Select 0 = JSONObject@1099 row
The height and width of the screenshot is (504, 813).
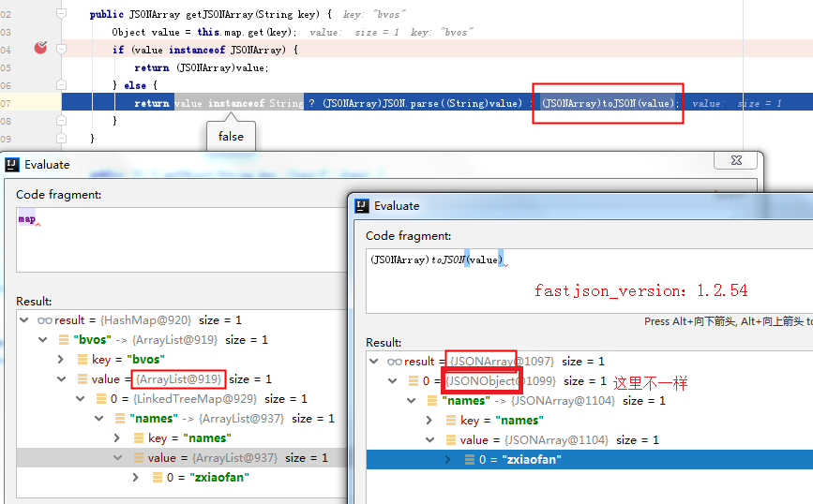(x=590, y=381)
